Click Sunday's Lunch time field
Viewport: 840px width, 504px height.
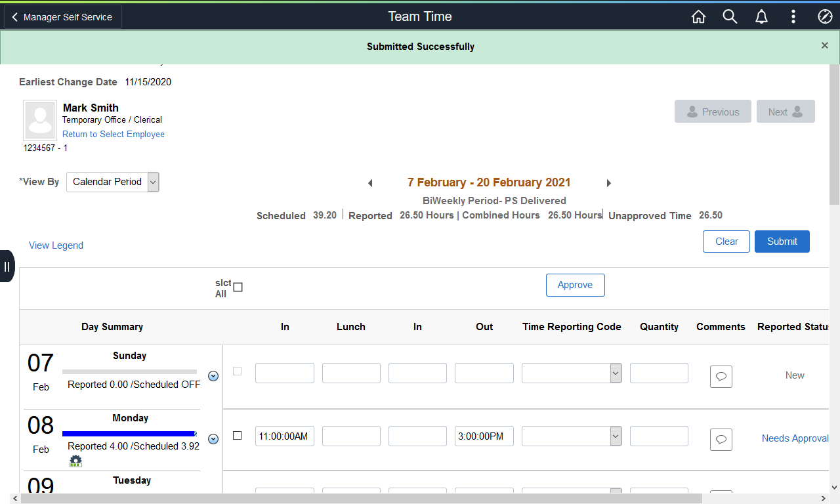tap(351, 373)
